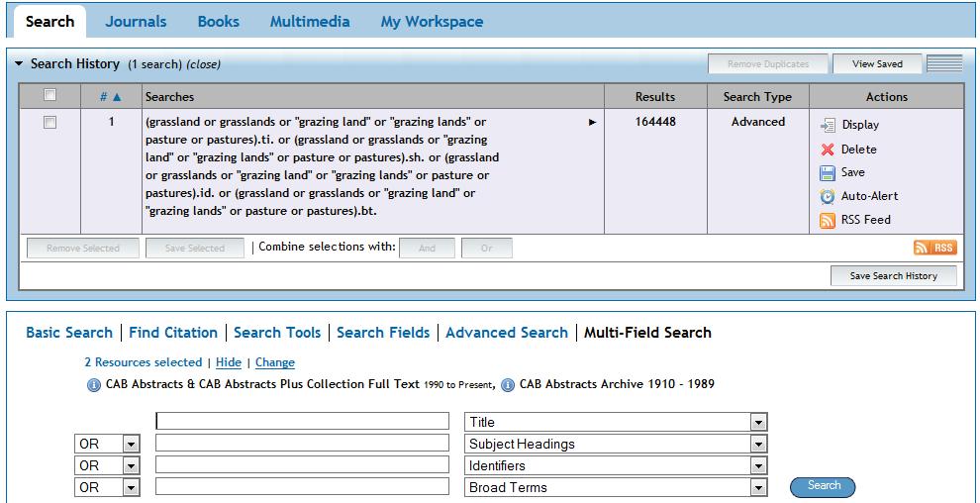
Task: Open the Search Fields mode
Action: (383, 333)
